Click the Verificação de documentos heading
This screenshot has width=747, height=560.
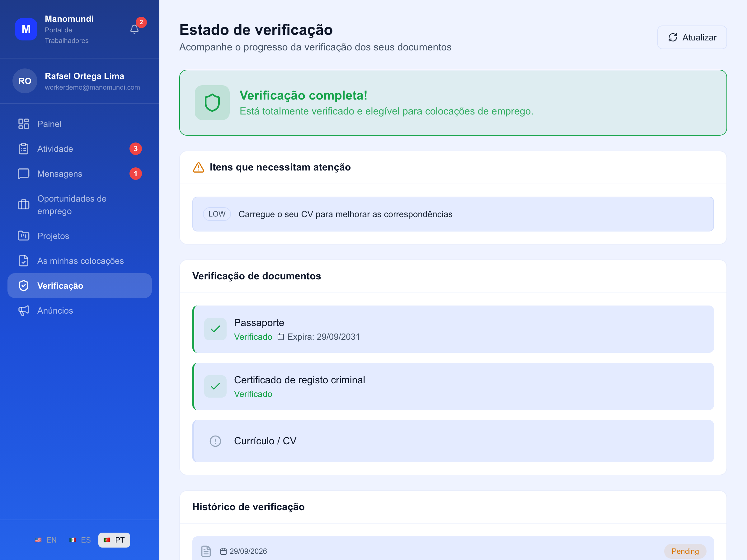point(256,276)
